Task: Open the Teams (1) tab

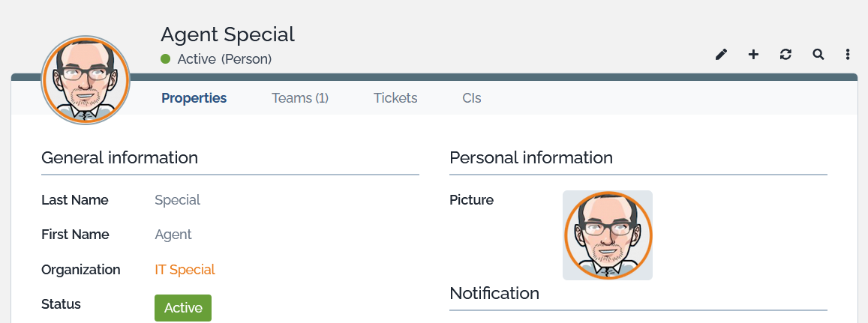Action: coord(300,98)
